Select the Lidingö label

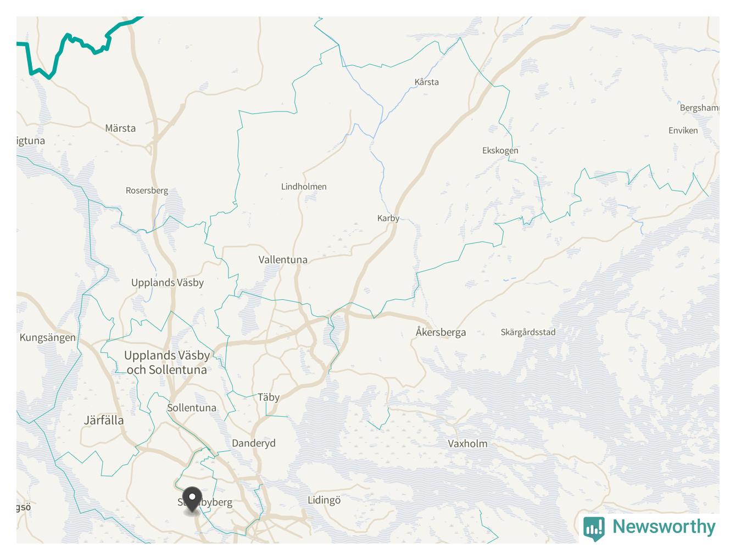324,500
